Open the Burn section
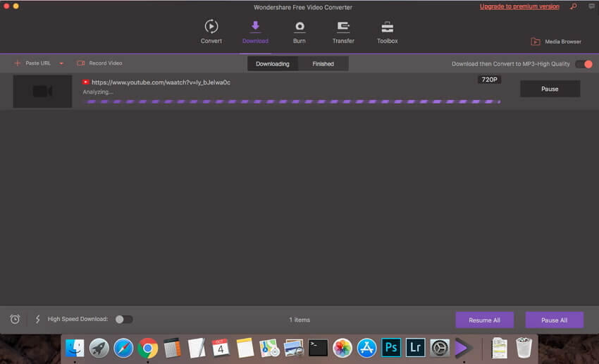The height and width of the screenshot is (364, 599). click(x=299, y=31)
